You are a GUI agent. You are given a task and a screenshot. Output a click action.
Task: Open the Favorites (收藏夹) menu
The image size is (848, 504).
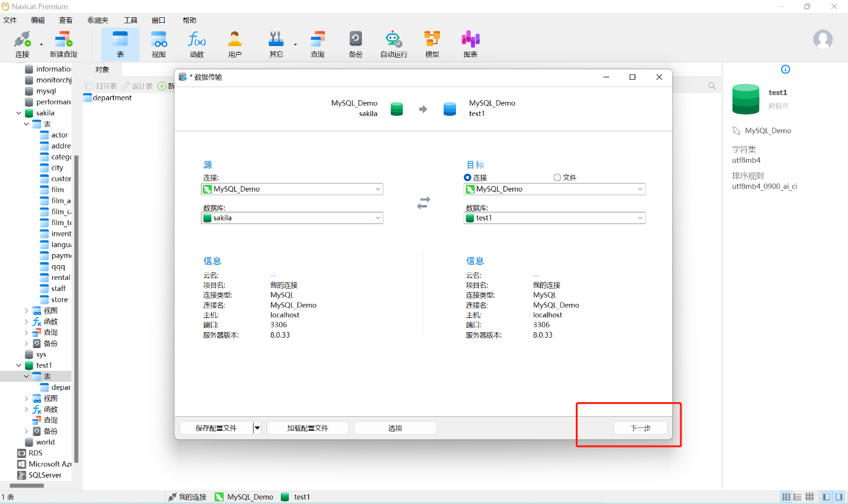coord(98,20)
